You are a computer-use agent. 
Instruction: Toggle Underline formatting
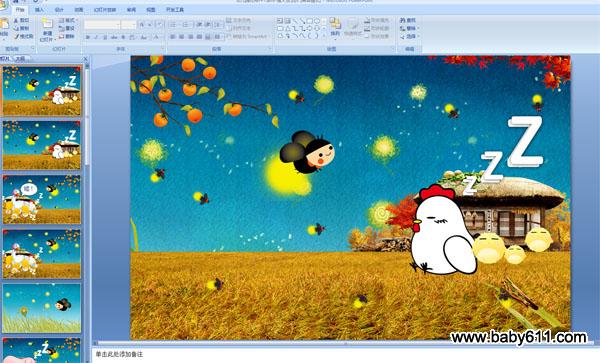[105, 37]
